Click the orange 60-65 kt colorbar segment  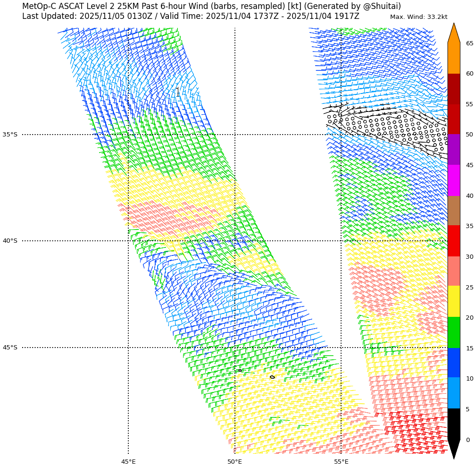[x=453, y=58]
